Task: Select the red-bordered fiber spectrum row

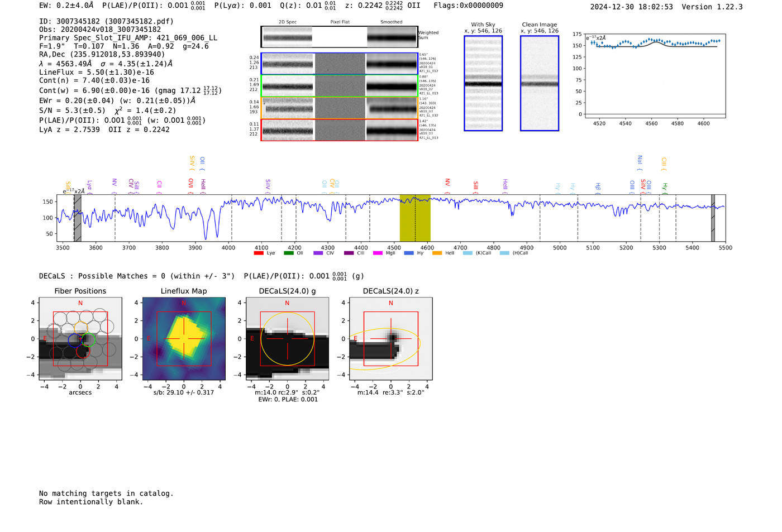Action: click(x=339, y=130)
